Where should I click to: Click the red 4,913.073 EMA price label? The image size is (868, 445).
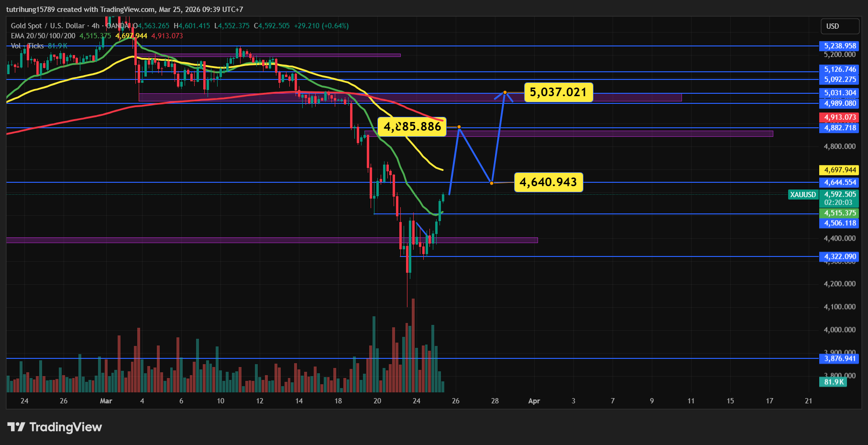click(840, 117)
